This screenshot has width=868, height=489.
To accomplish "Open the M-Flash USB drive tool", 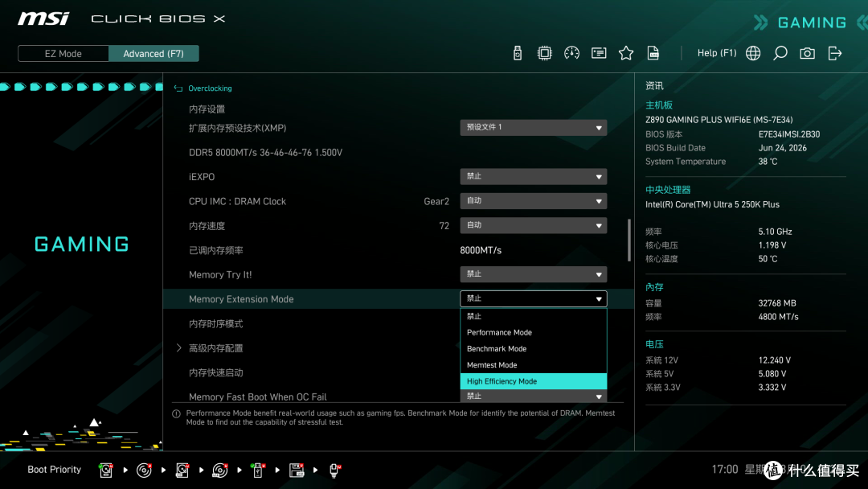I will click(x=517, y=53).
